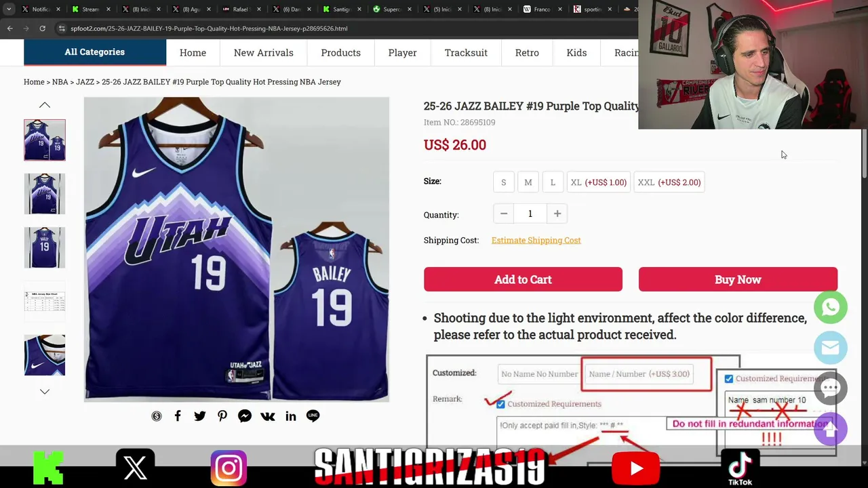Decrease quantity with the minus button
Screen dimensions: 868x488
point(503,213)
